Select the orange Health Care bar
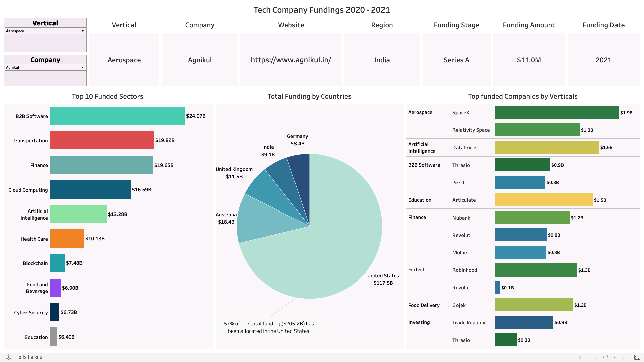Image resolution: width=644 pixels, height=362 pixels. tap(67, 239)
